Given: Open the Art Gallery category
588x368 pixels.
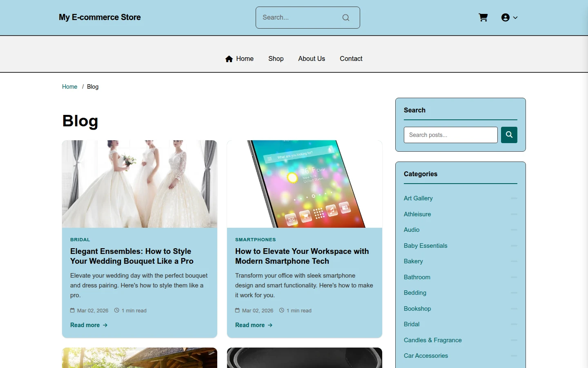Looking at the screenshot, I should 418,198.
